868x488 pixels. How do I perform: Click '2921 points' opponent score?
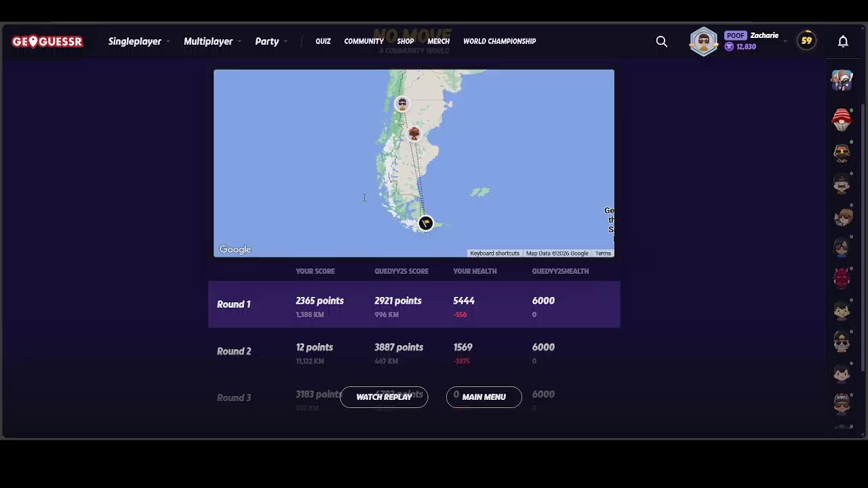pyautogui.click(x=398, y=301)
